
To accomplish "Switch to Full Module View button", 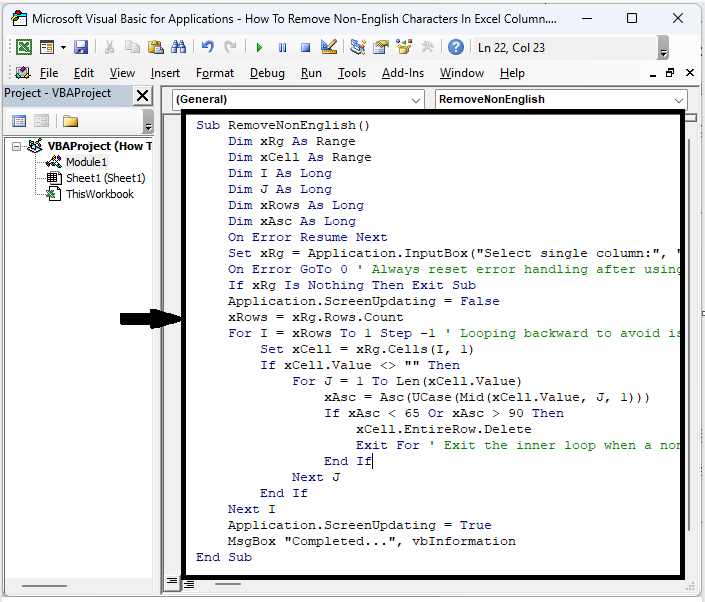I will (189, 584).
